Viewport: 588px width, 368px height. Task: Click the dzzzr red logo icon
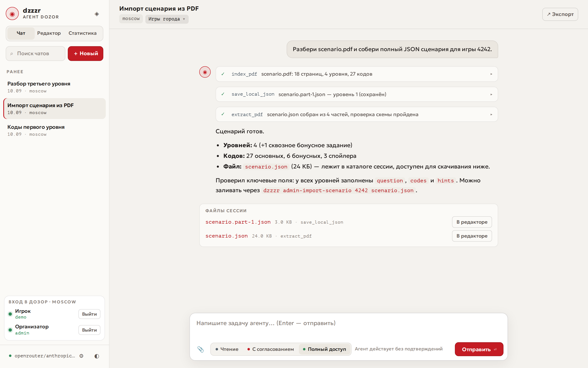(12, 14)
